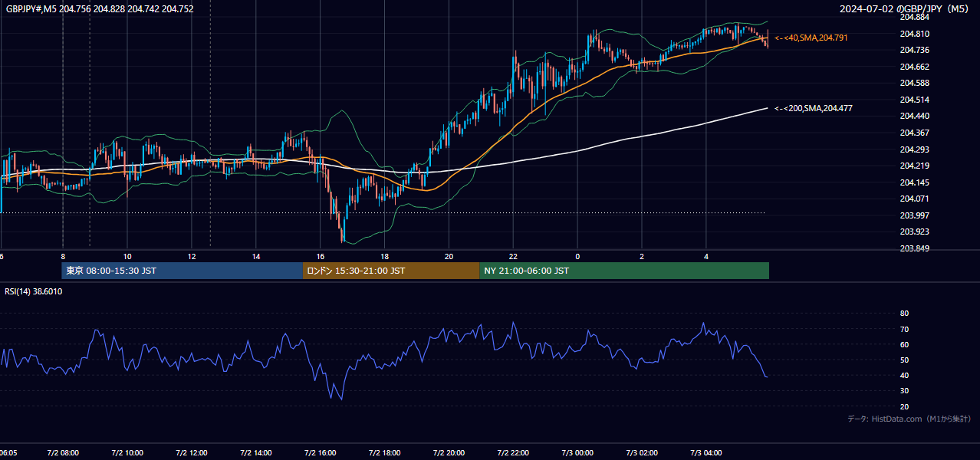Viewport: 980px width, 460px height.
Task: Click price axis label 204.293
Action: (914, 149)
